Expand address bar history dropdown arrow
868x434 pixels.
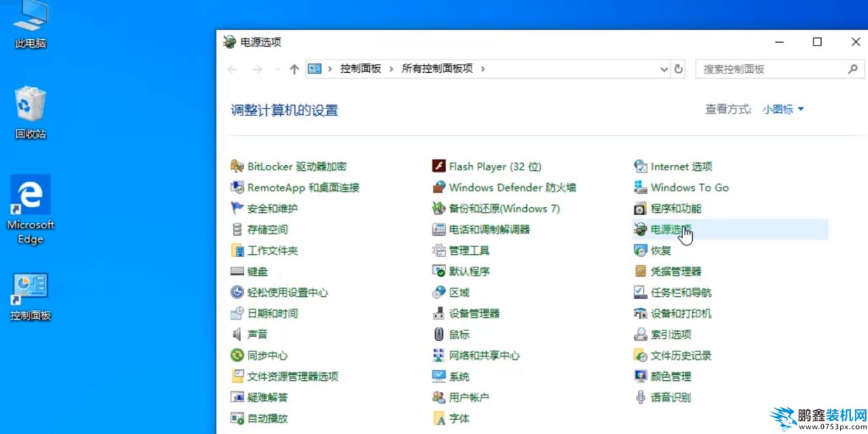[x=664, y=69]
